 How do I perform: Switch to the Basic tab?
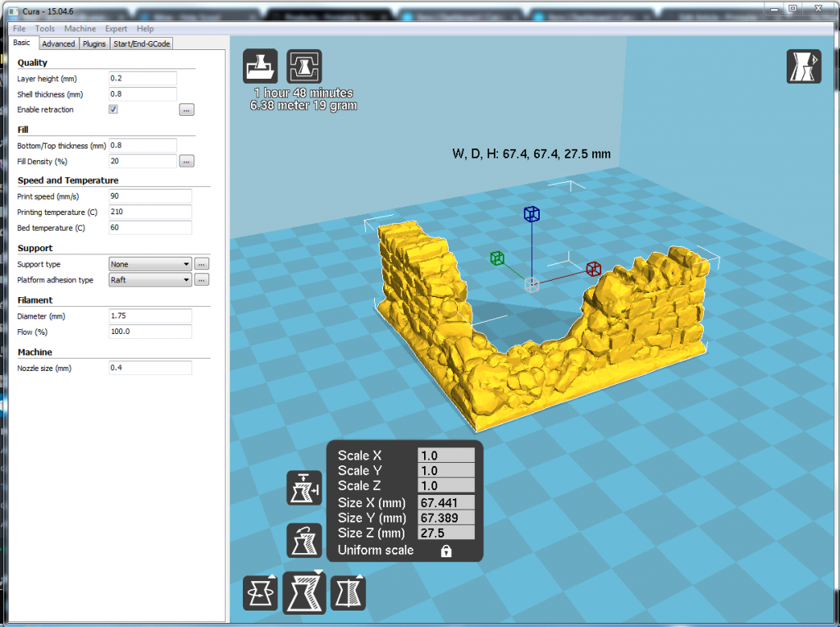click(22, 43)
